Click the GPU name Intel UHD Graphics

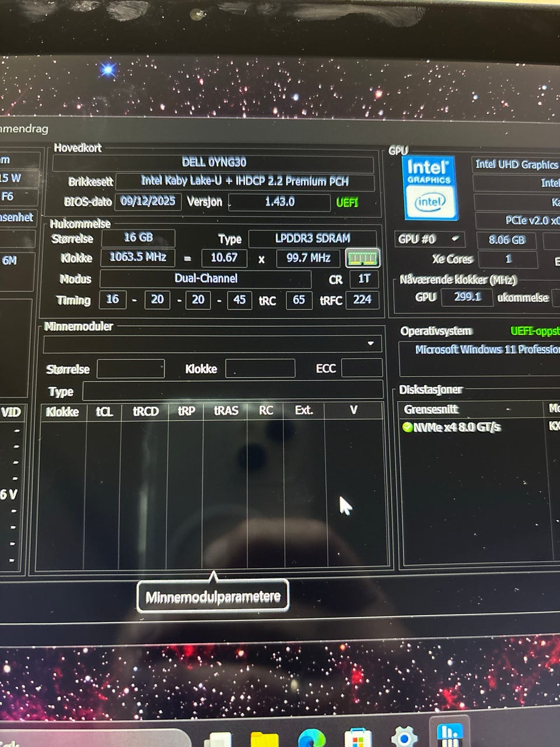point(516,165)
